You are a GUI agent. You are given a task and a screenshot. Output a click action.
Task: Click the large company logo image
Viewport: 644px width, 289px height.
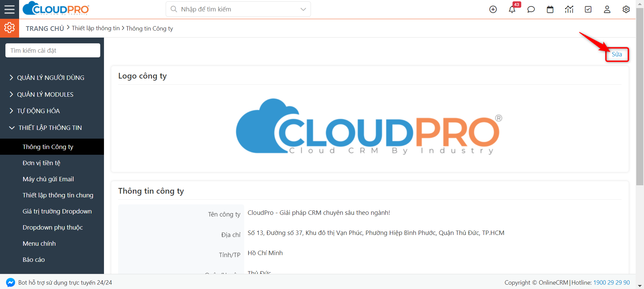[x=369, y=127]
